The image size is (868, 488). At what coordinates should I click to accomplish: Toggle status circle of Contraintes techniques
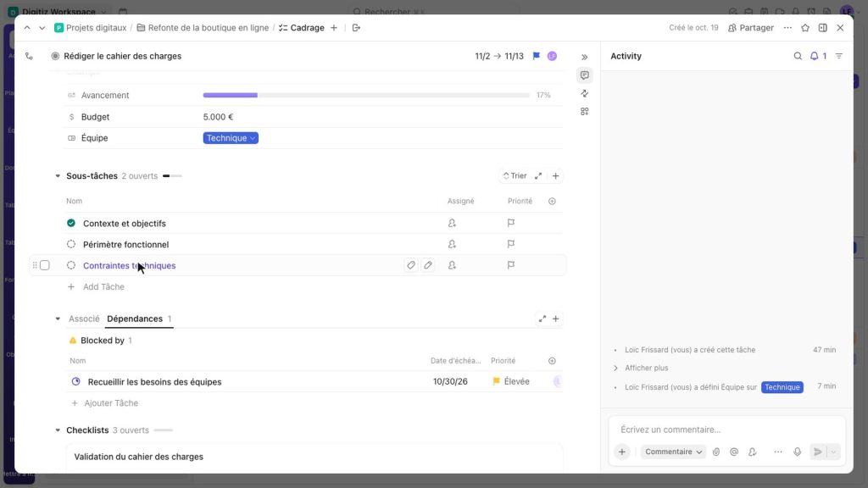pos(71,265)
